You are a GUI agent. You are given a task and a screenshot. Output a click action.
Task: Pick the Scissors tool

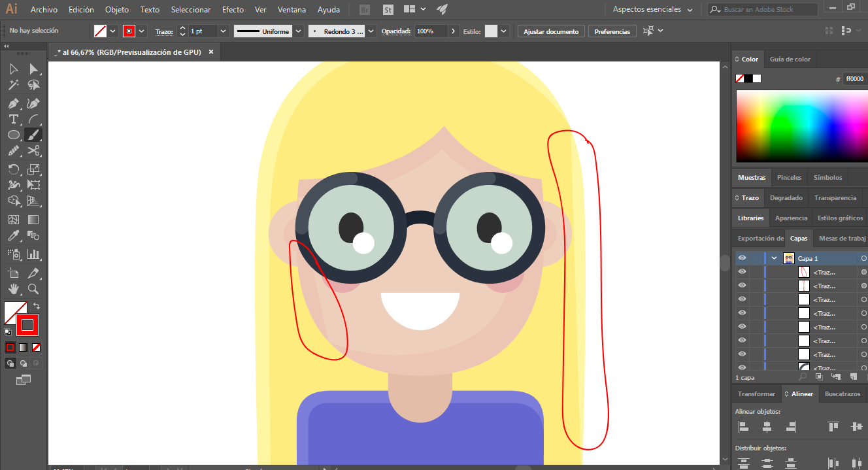click(x=34, y=151)
